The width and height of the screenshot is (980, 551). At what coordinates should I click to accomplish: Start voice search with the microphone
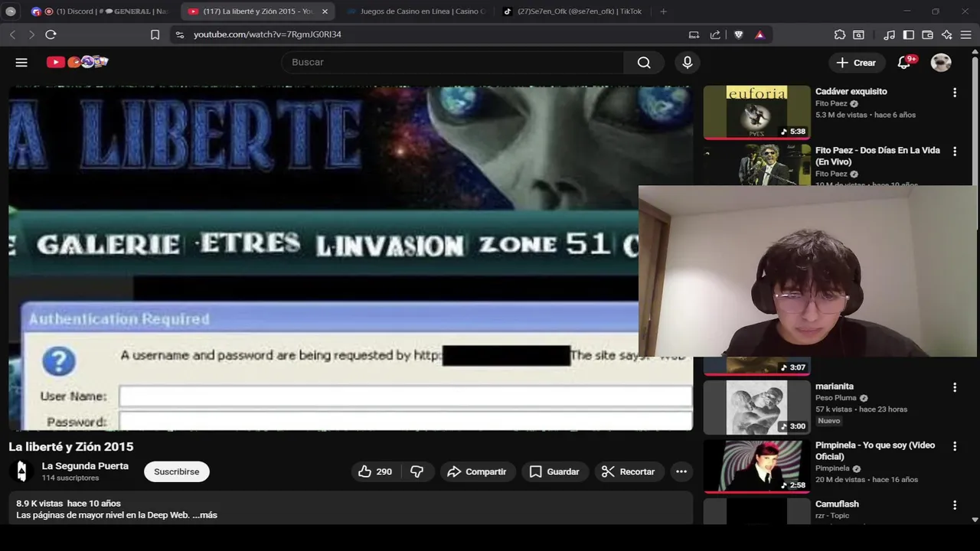tap(688, 63)
